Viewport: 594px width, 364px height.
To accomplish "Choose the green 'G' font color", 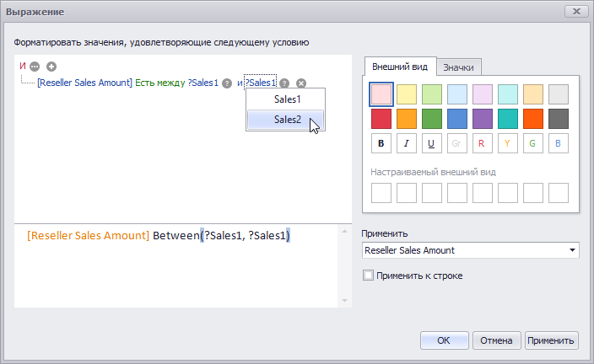I will point(533,143).
